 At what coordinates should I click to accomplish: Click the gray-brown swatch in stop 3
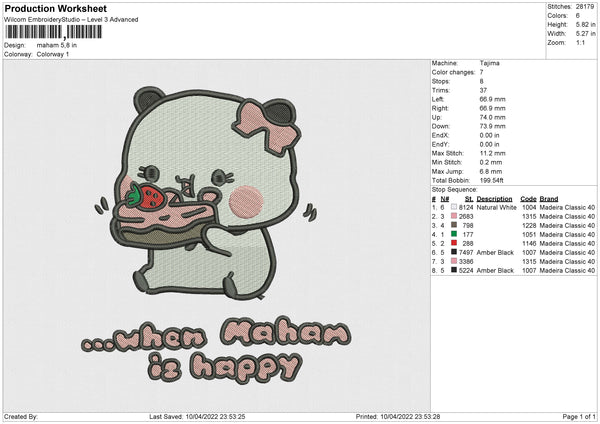[x=455, y=225]
